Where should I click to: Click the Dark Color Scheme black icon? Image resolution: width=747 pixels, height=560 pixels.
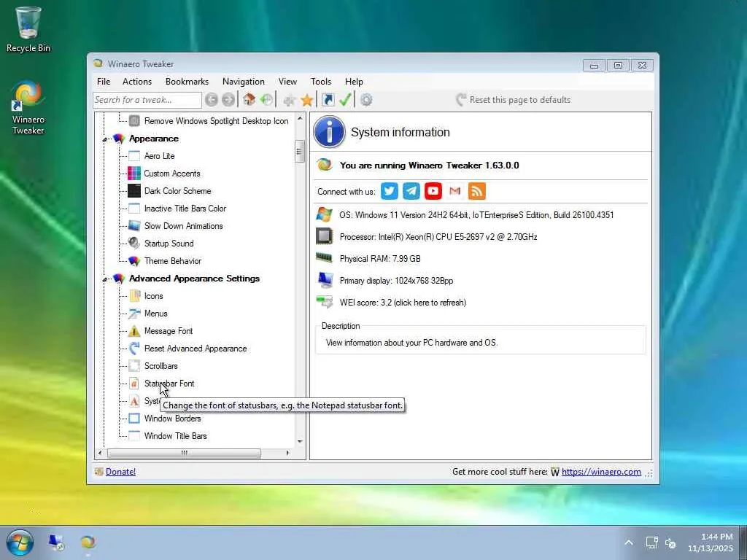pyautogui.click(x=134, y=191)
